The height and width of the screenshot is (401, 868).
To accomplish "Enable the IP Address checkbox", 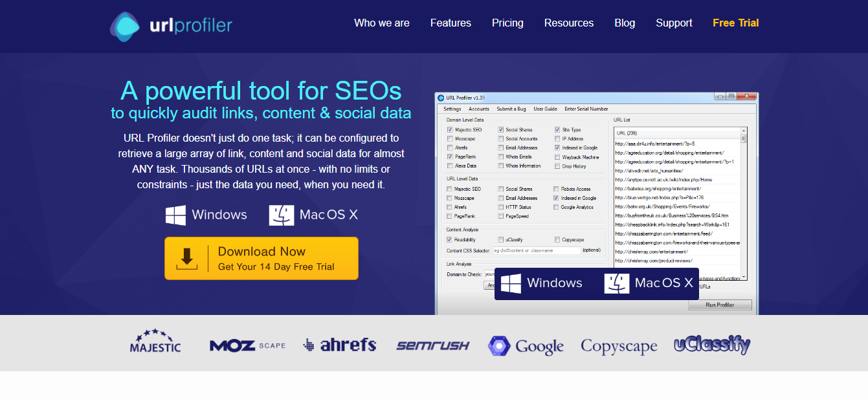I will pyautogui.click(x=557, y=138).
